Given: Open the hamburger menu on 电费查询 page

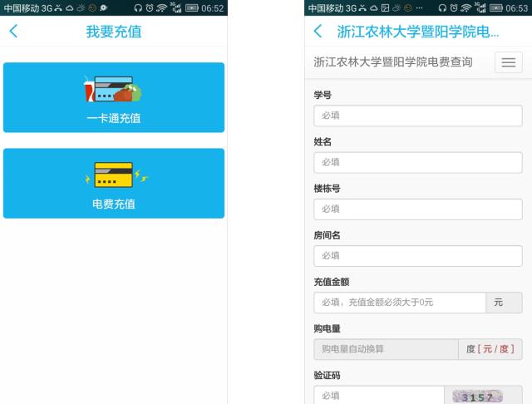Looking at the screenshot, I should (x=508, y=62).
